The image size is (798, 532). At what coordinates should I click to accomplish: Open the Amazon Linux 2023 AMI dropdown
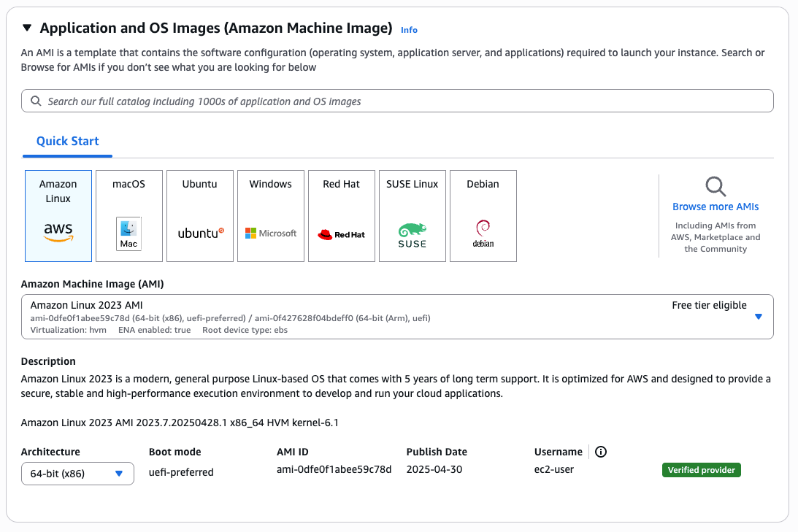397,316
